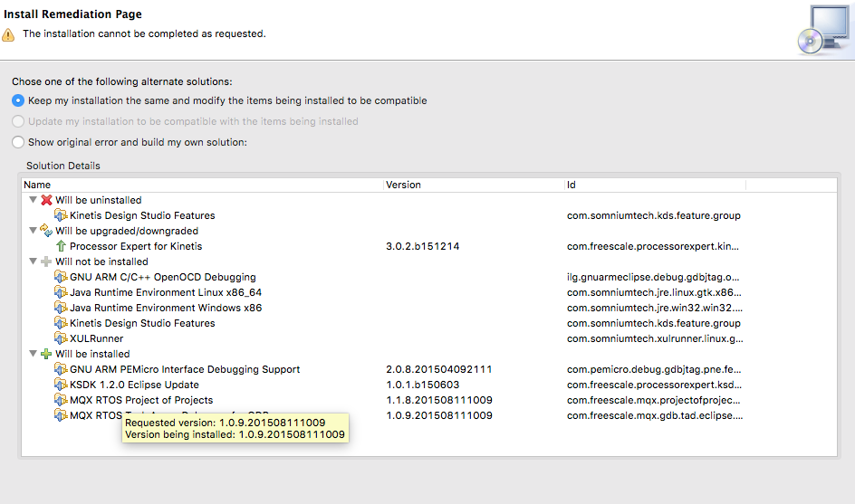Image resolution: width=855 pixels, height=504 pixels.
Task: Collapse the 'Will be upgraded/downgraded' group
Action: (x=34, y=231)
